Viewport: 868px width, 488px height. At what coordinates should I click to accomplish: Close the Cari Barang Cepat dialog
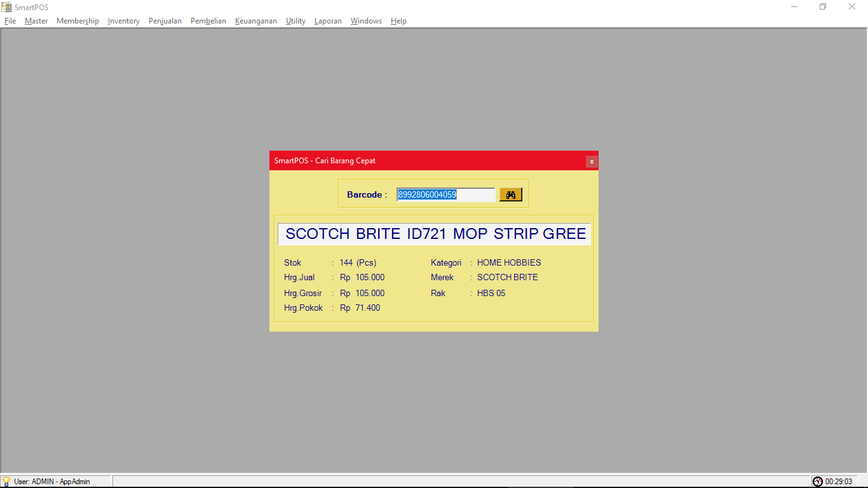(x=592, y=161)
